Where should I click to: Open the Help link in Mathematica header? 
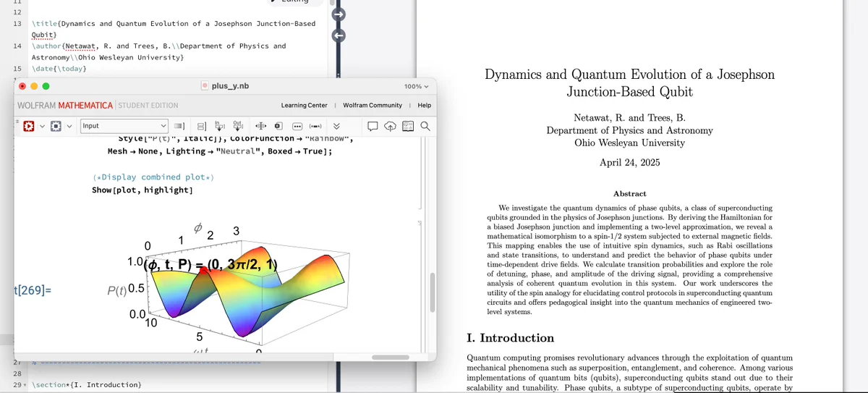425,105
